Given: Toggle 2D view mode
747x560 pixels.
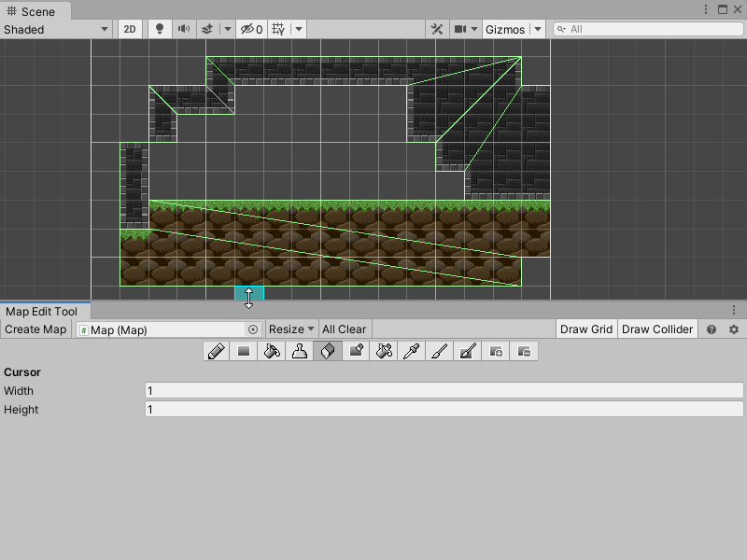Looking at the screenshot, I should [130, 29].
